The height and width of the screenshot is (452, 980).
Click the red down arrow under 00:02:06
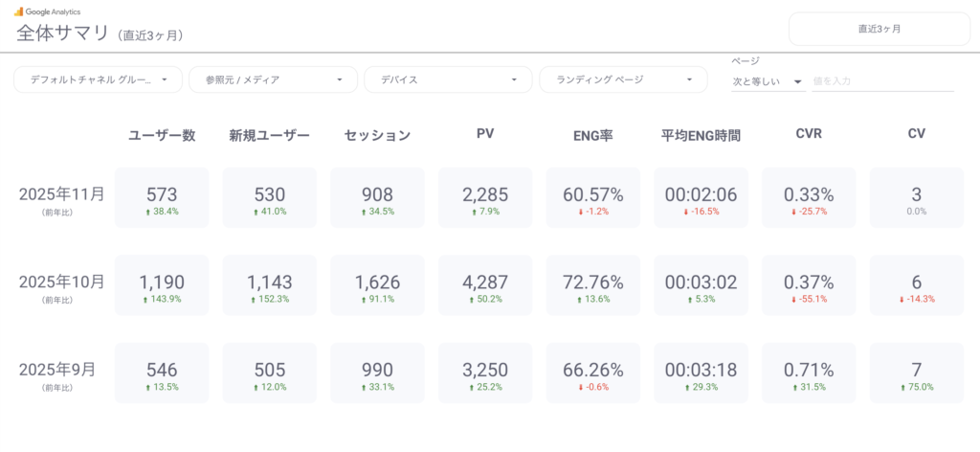point(687,212)
